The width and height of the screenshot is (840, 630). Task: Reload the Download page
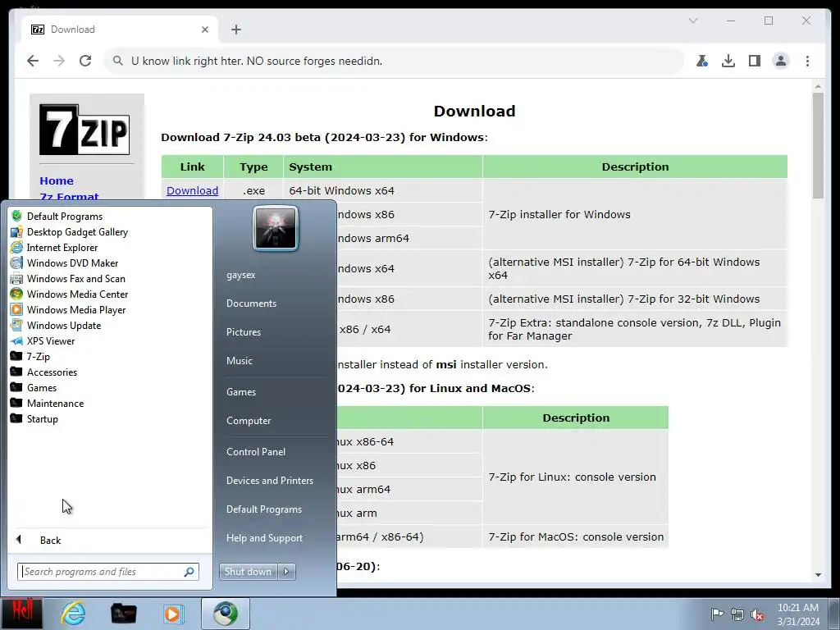tap(85, 61)
